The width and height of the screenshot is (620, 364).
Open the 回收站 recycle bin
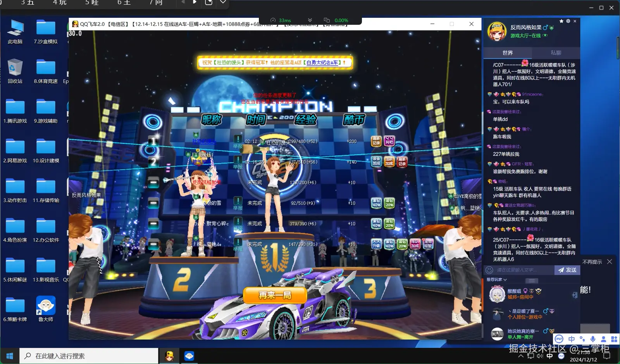point(15,71)
